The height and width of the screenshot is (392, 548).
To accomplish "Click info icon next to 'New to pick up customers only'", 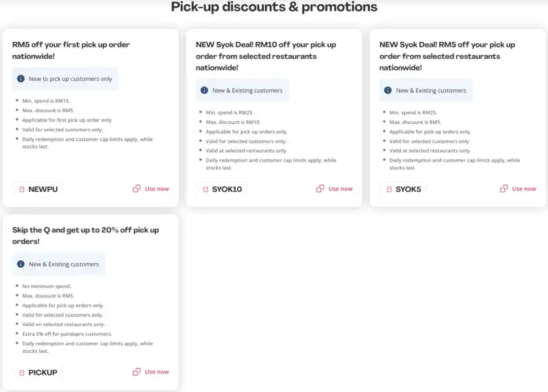I will click(x=20, y=79).
